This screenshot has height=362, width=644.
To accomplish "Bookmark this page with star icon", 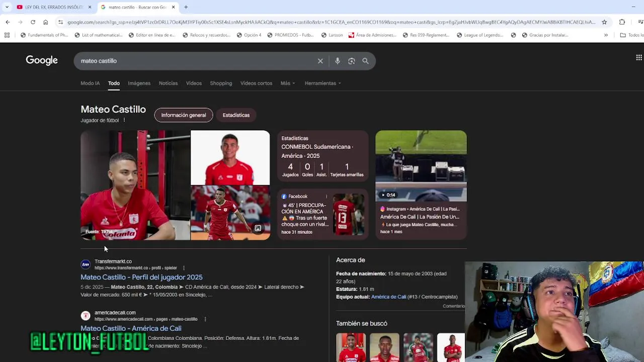I will point(604,22).
